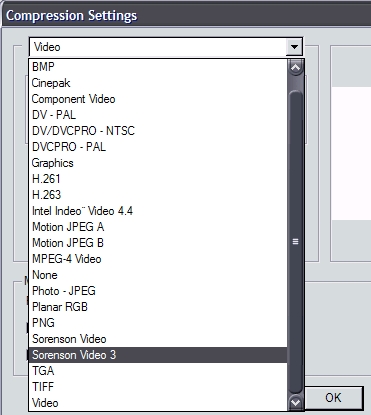Click the dropdown list scrollbar thumb
371x415 pixels.
295,242
